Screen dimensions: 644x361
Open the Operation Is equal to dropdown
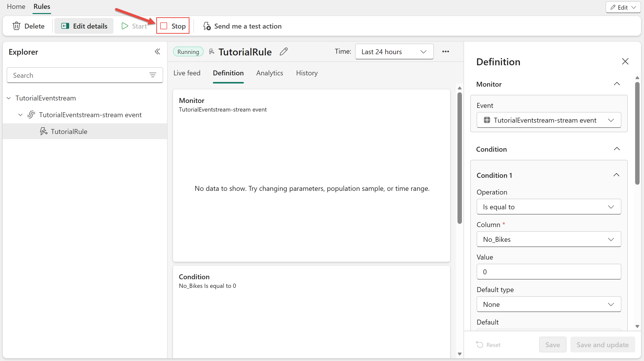(549, 207)
